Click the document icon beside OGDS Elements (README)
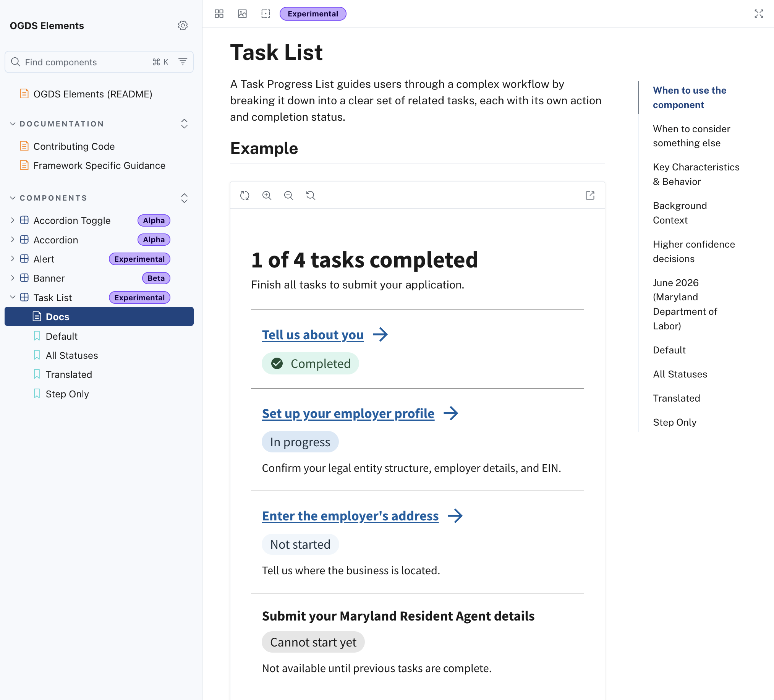This screenshot has height=700, width=774. (24, 94)
